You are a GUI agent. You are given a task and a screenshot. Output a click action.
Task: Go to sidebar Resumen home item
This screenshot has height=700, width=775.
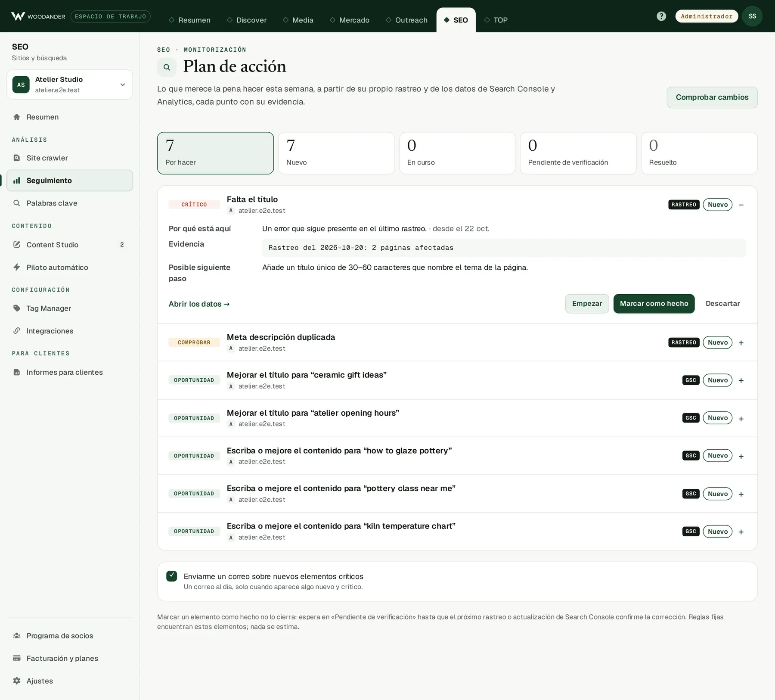pyautogui.click(x=70, y=117)
